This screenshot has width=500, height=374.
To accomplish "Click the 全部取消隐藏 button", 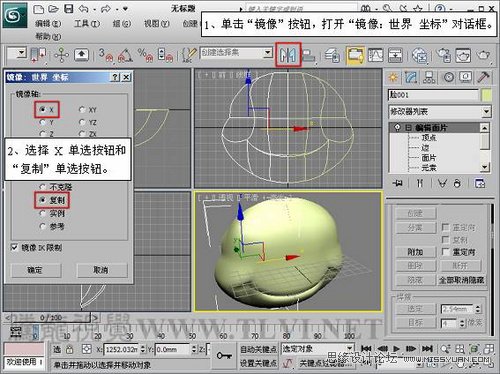I will click(x=461, y=280).
